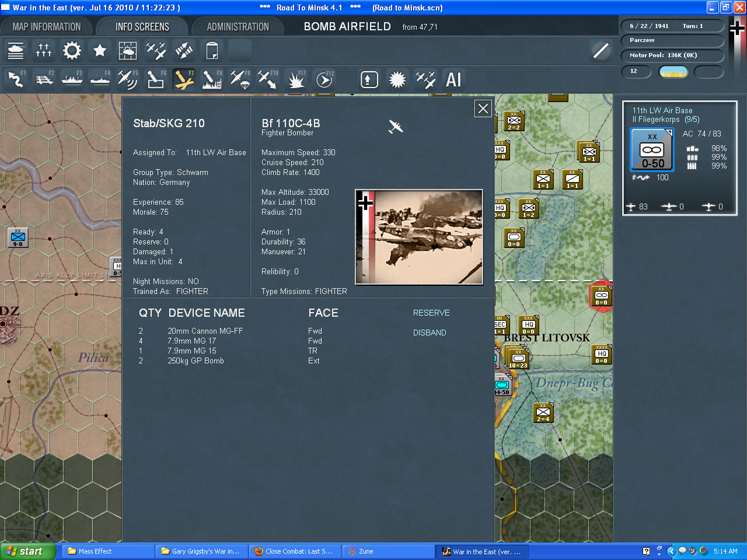The height and width of the screenshot is (560, 747).
Task: Switch to the INFO SCREENS tab
Action: tap(142, 27)
